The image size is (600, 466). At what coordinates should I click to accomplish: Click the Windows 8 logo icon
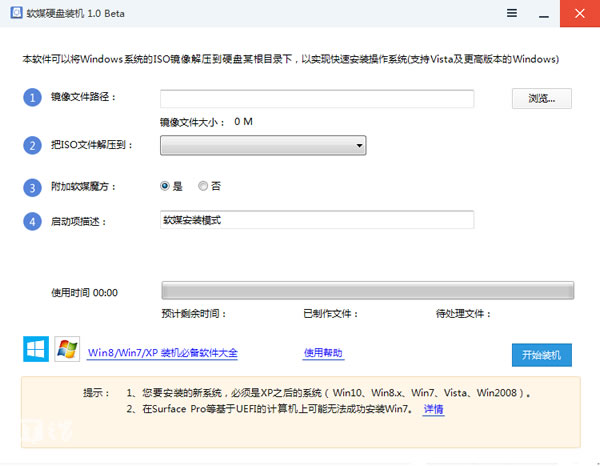pyautogui.click(x=36, y=349)
